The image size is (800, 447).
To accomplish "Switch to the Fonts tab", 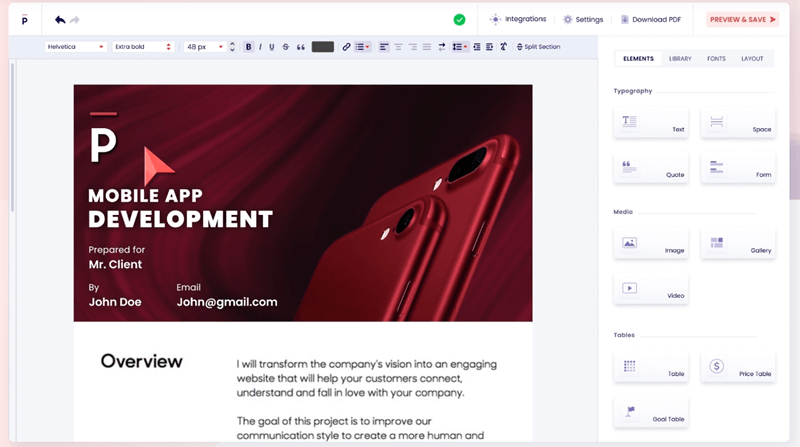I will (716, 59).
